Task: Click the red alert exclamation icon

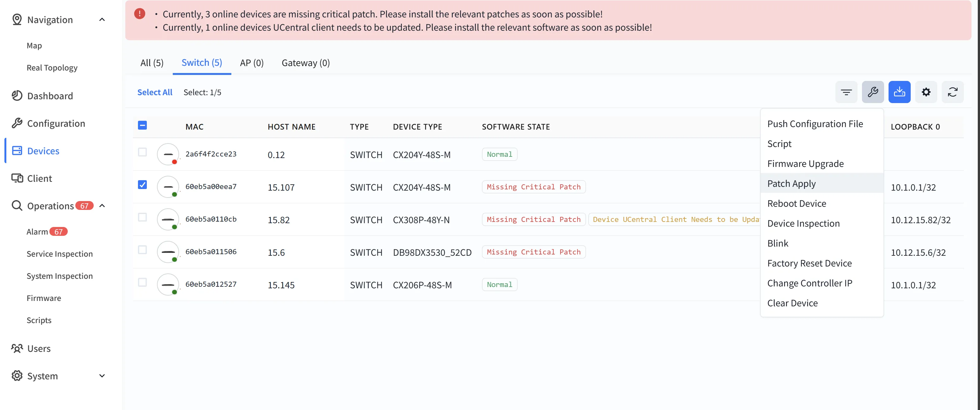Action: click(x=140, y=14)
